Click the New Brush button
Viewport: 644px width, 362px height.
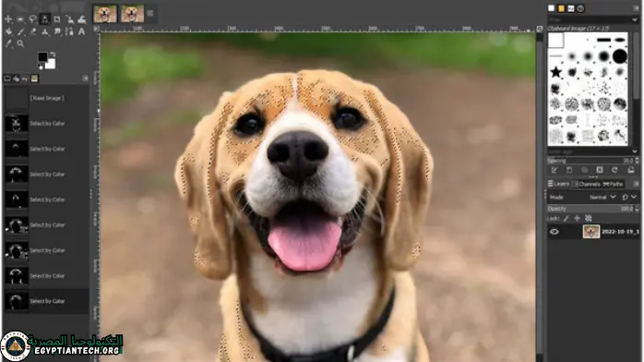(x=569, y=170)
